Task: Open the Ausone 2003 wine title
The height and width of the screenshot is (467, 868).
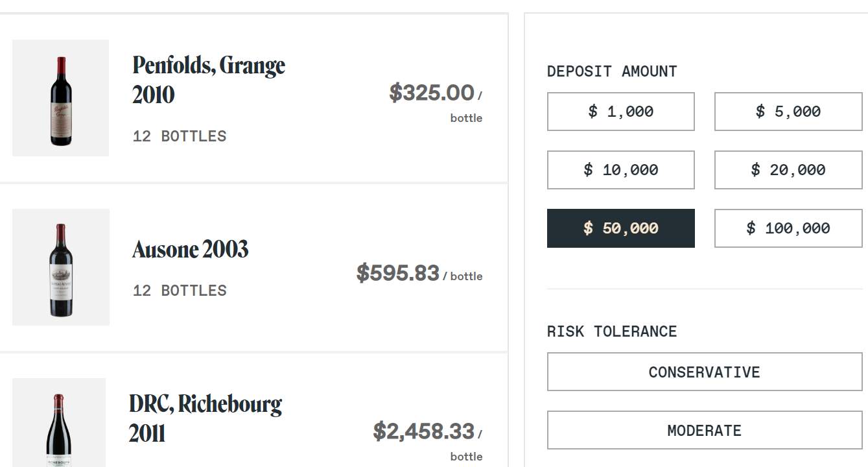Action: [x=191, y=249]
